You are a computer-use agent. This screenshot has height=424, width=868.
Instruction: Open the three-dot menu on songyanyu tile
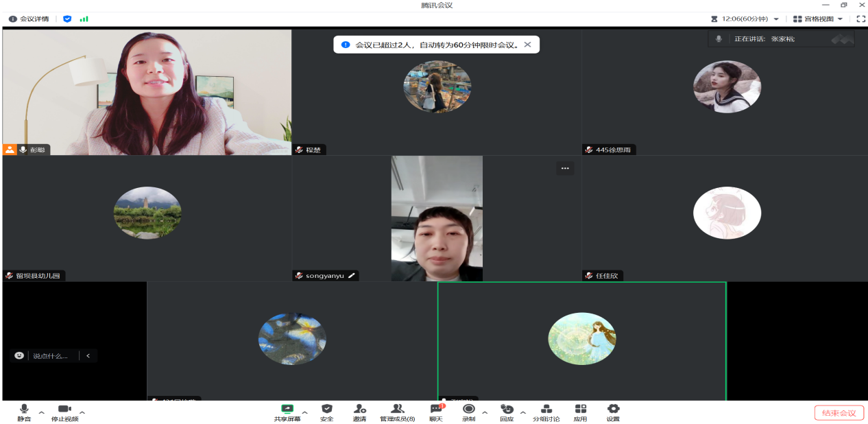pyautogui.click(x=565, y=168)
